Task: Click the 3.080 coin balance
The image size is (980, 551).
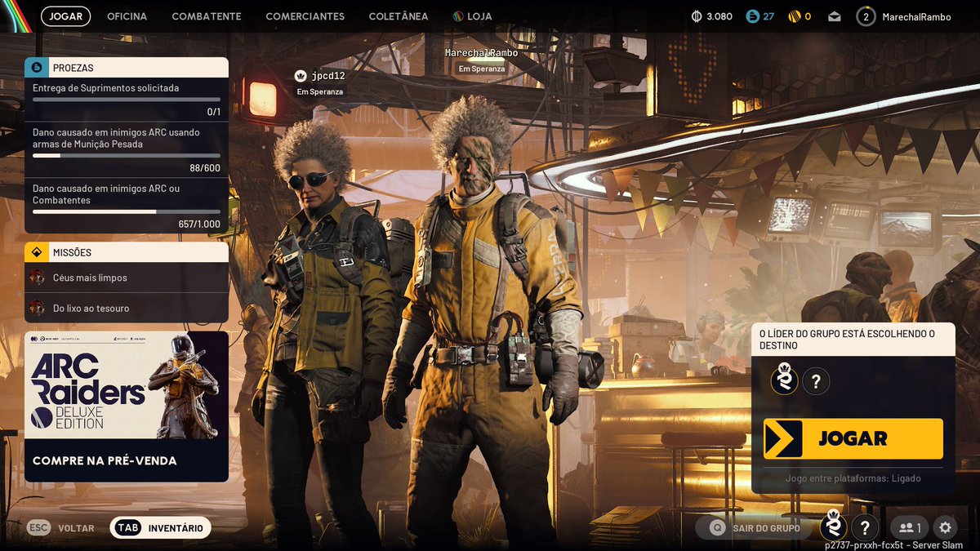Action: pos(719,16)
